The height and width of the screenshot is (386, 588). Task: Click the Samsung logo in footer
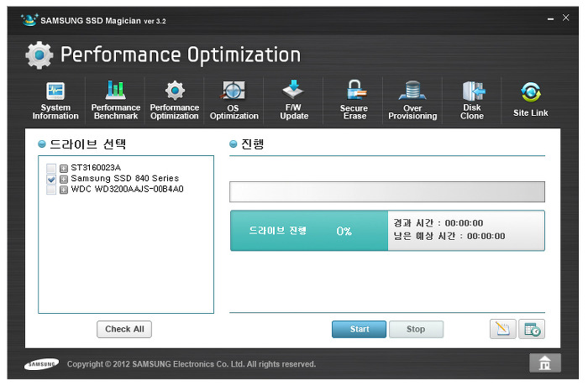click(x=42, y=364)
